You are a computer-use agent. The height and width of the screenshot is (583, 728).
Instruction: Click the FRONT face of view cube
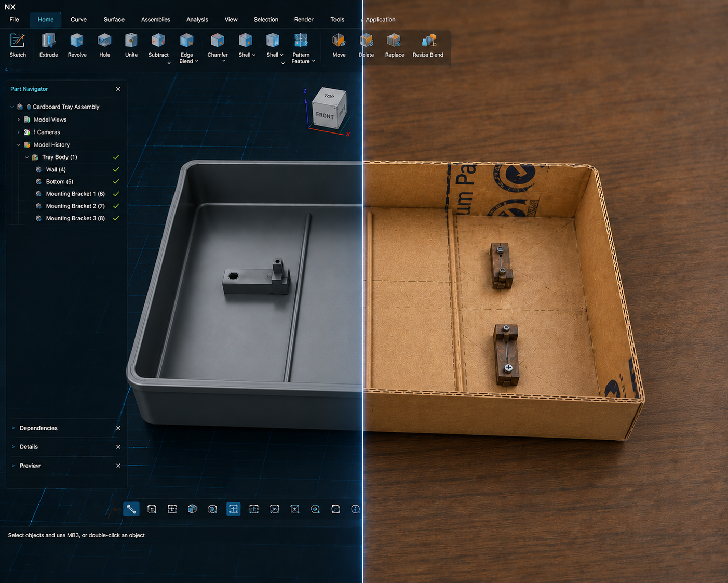pyautogui.click(x=326, y=115)
